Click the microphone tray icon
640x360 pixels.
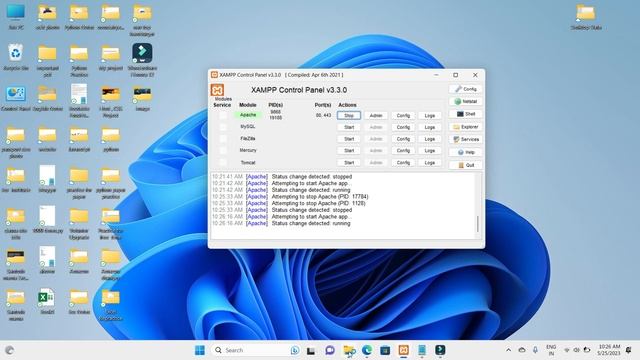click(x=535, y=350)
